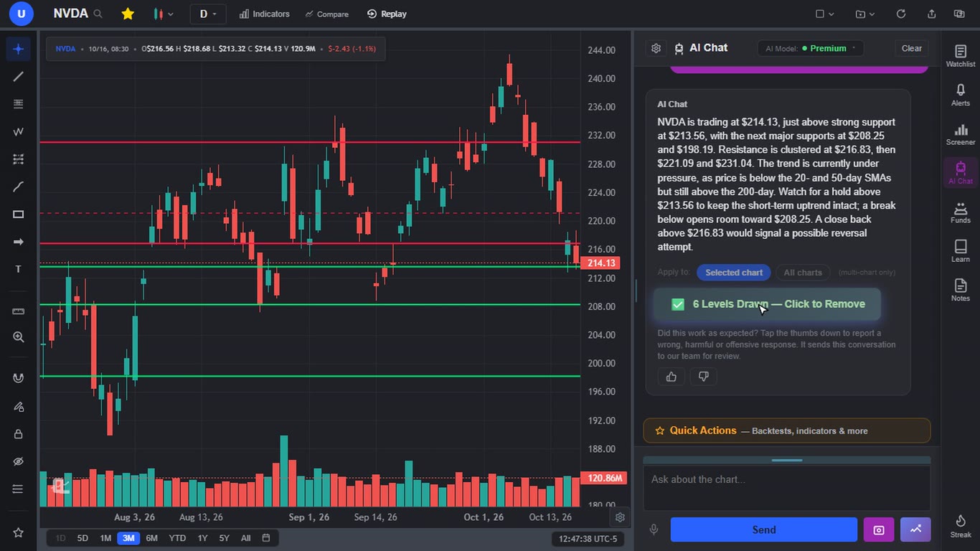Screen dimensions: 980x551
Task: Switch to the YTD range tab
Action: 177,538
